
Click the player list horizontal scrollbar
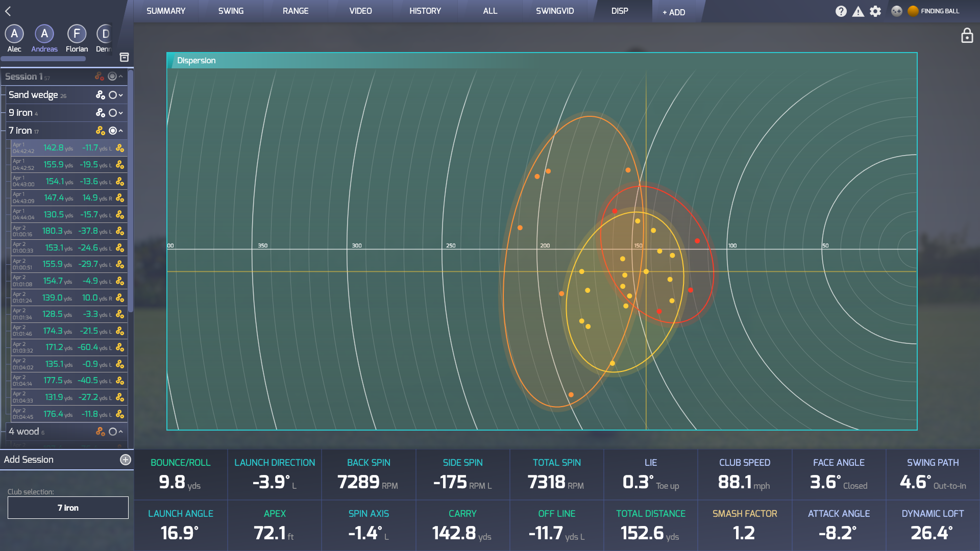pyautogui.click(x=43, y=59)
